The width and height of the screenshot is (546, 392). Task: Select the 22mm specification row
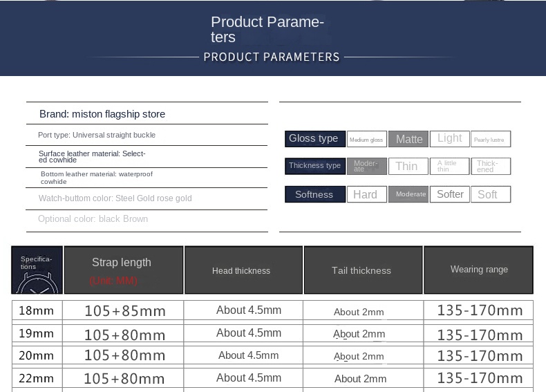tap(37, 378)
